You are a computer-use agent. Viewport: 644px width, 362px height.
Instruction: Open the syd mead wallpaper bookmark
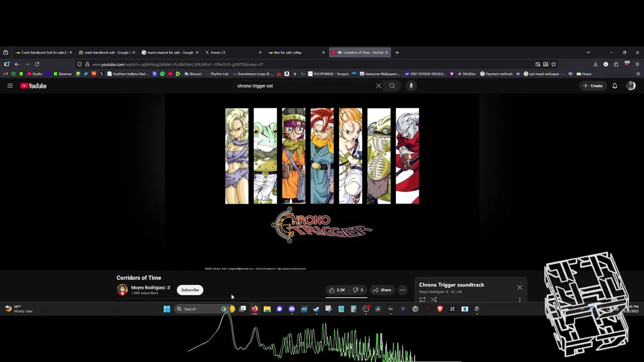coord(543,74)
